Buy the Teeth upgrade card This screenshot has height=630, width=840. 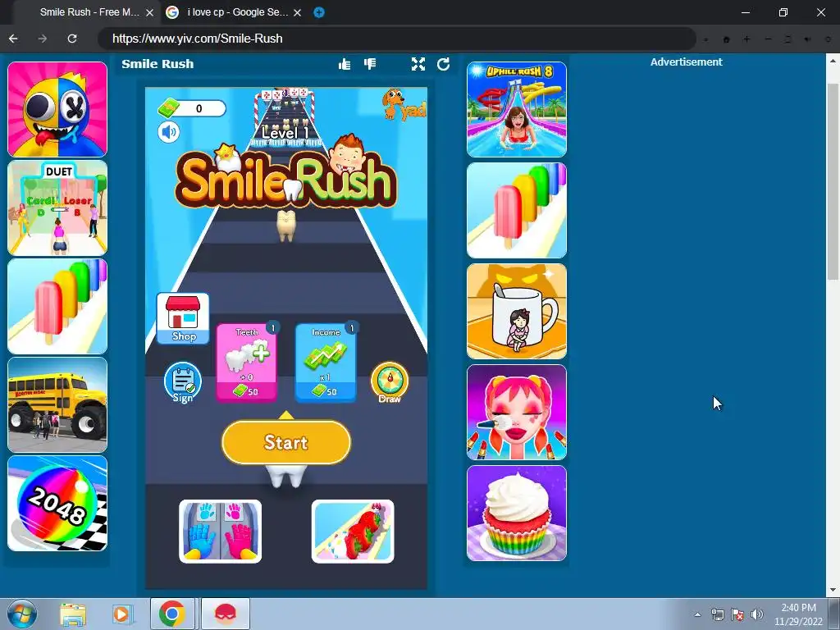(246, 362)
